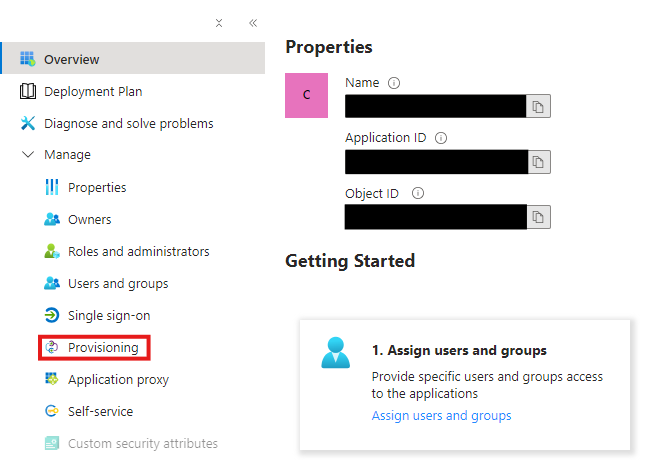Copy the Name field value
Screen dimensions: 653x468
coord(538,107)
